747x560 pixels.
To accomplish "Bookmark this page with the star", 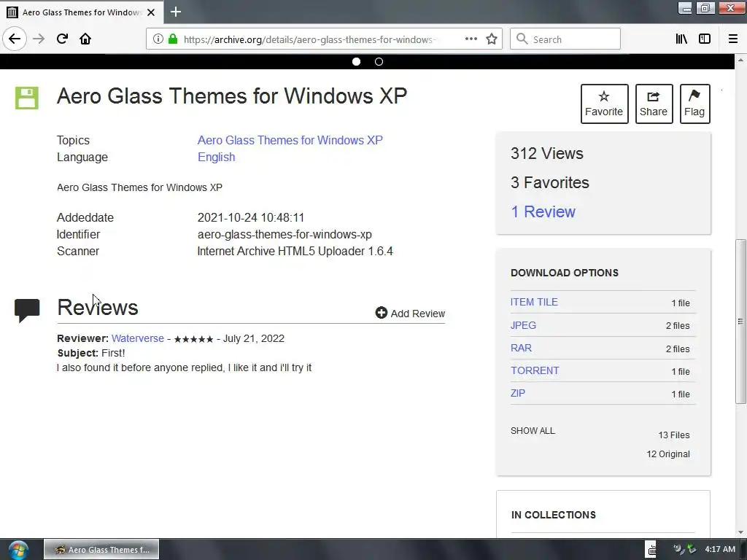I will [x=492, y=39].
